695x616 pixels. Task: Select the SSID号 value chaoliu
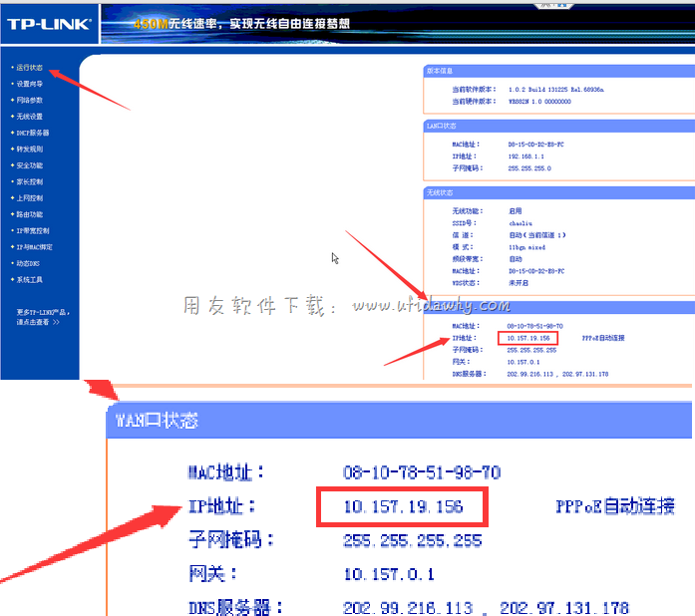click(521, 223)
